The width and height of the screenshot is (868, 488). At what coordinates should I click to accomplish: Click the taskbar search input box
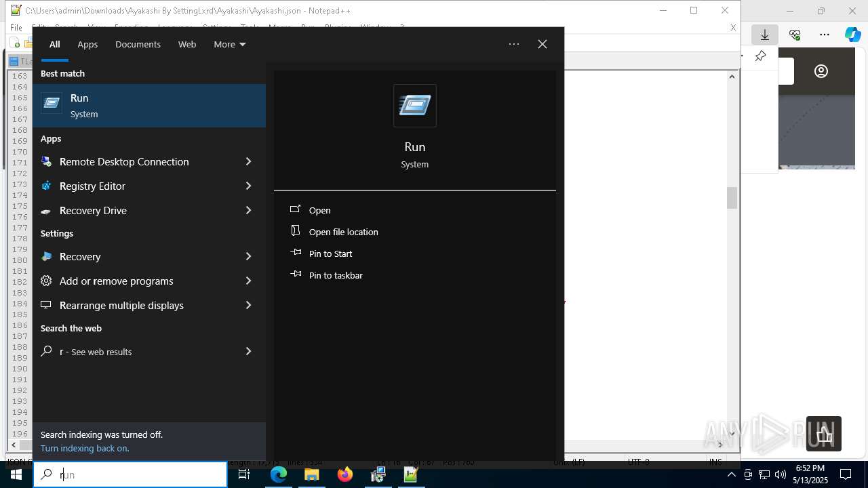(130, 474)
